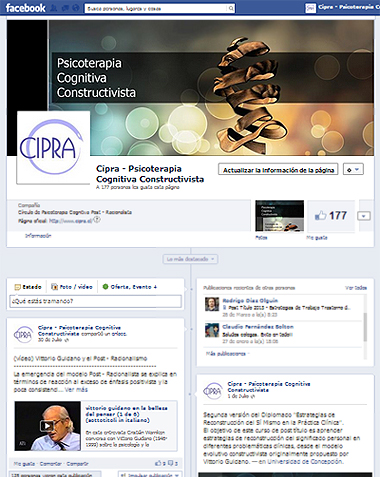The width and height of the screenshot is (380, 477).
Task: Click 'Actualizar la información de la página' button
Action: click(x=278, y=169)
